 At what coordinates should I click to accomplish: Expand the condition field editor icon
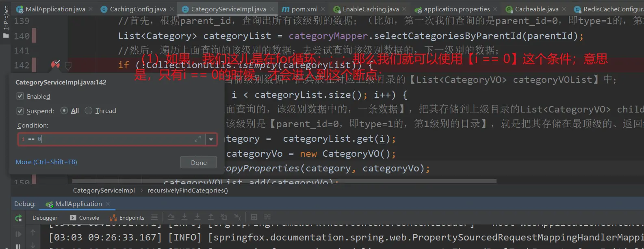coord(198,139)
